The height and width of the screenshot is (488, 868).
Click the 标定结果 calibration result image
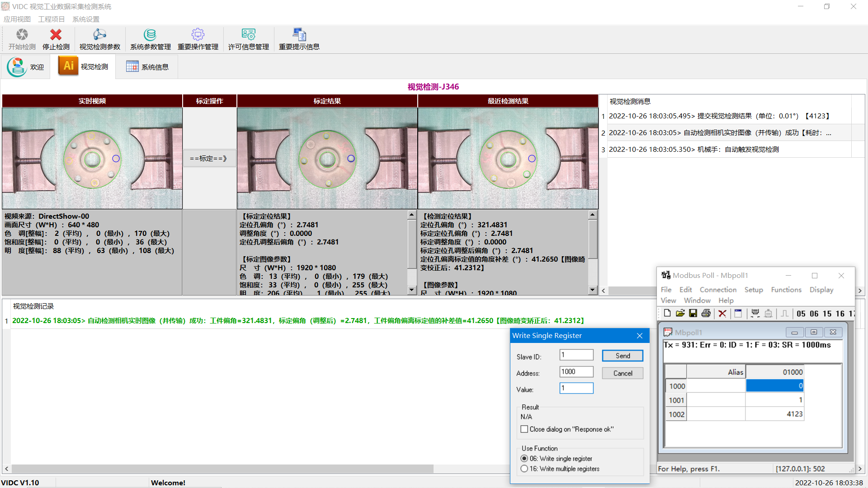[x=327, y=158]
